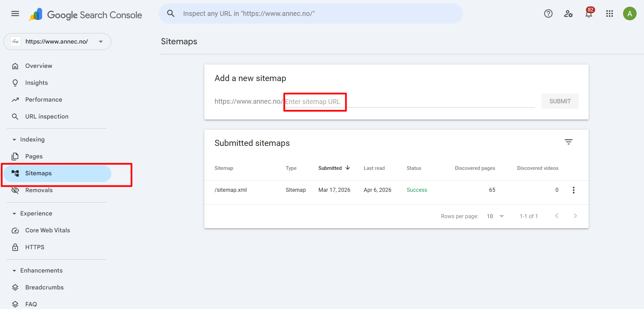The image size is (644, 309).
Task: Open the Overview section
Action: [x=38, y=66]
